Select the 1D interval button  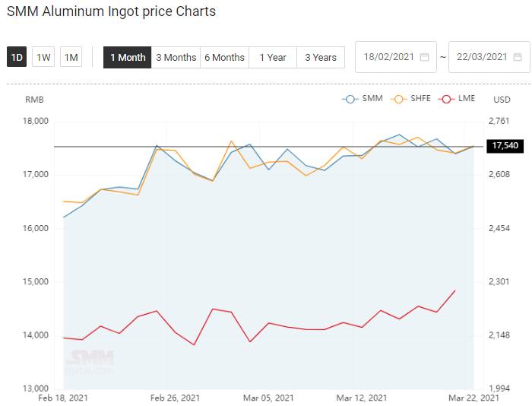(17, 57)
